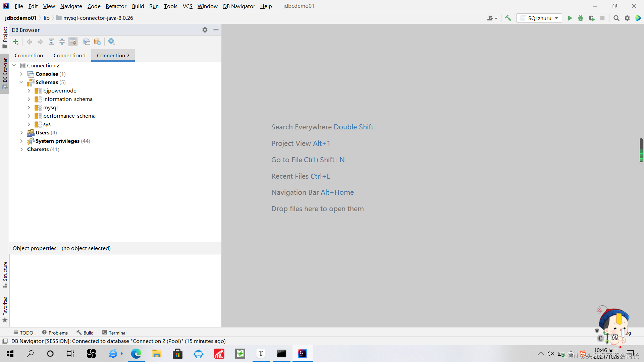
Task: Expand all nodes in the DB Browser toolbar
Action: coord(51,42)
